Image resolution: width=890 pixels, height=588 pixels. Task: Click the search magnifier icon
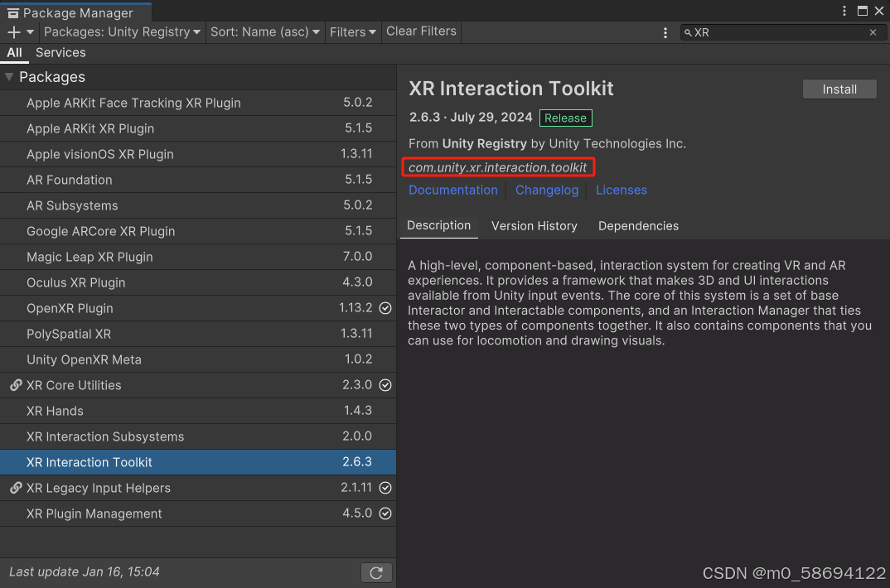pos(689,32)
